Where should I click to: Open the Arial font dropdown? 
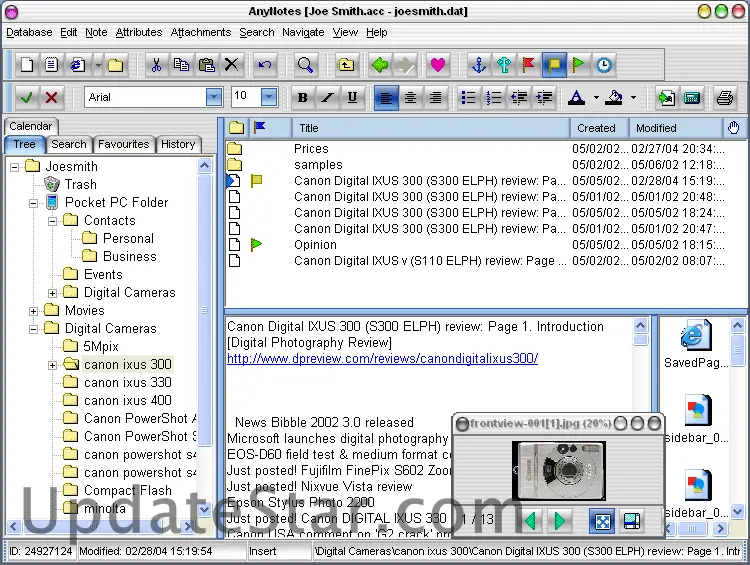click(x=214, y=97)
